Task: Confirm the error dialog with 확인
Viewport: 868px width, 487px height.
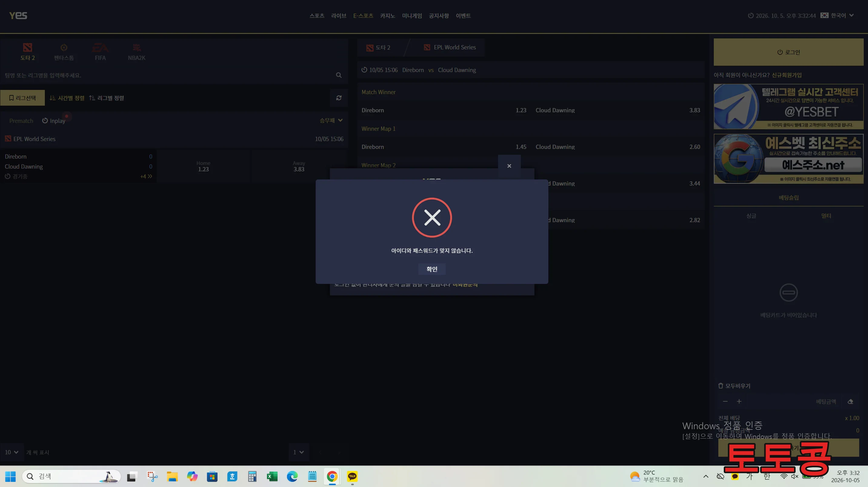Action: [432, 269]
